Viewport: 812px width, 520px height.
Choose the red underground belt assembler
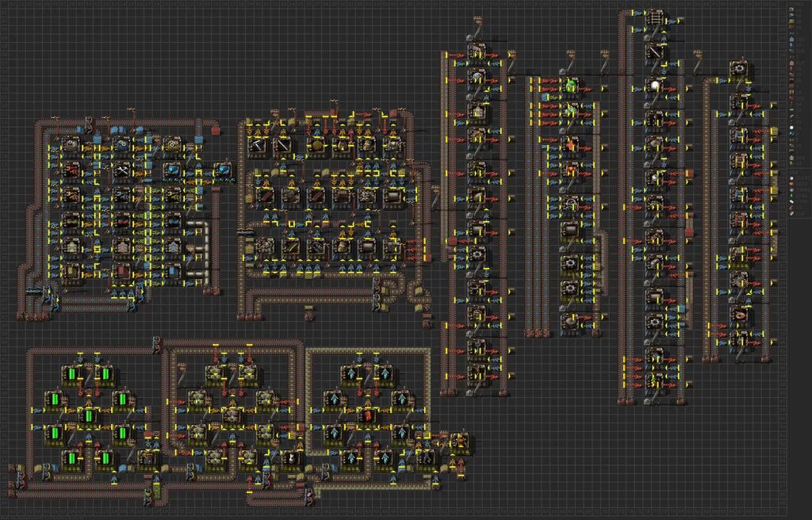(x=121, y=273)
